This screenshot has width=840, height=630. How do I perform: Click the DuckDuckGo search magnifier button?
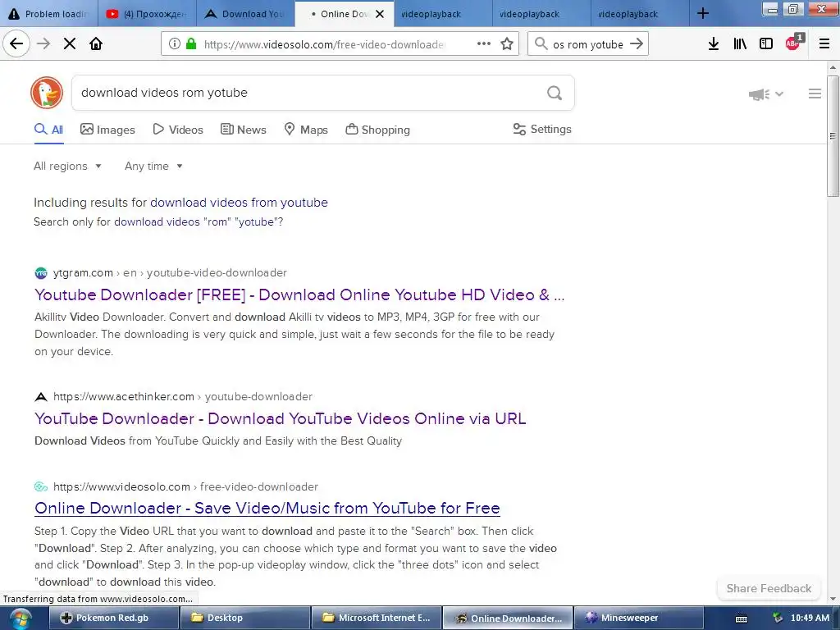point(555,94)
